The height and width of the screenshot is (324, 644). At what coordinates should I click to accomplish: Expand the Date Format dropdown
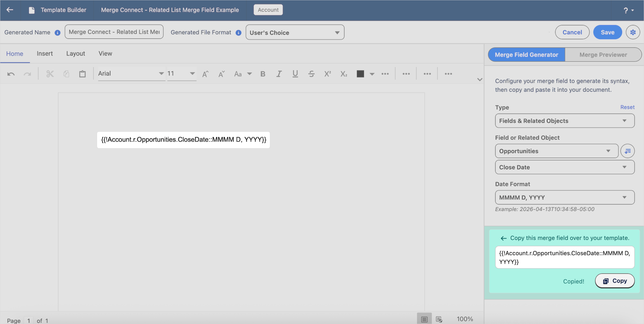[x=564, y=197]
